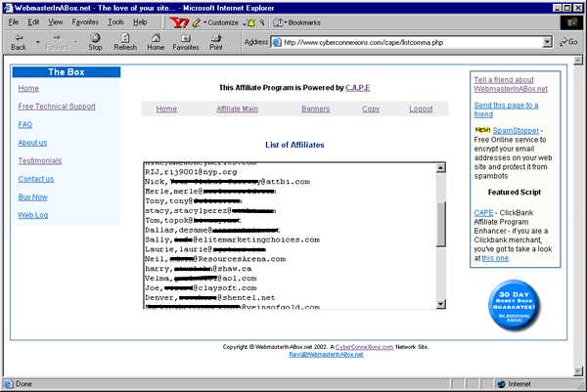Open the Contact us link
The image size is (587, 392).
36,179
